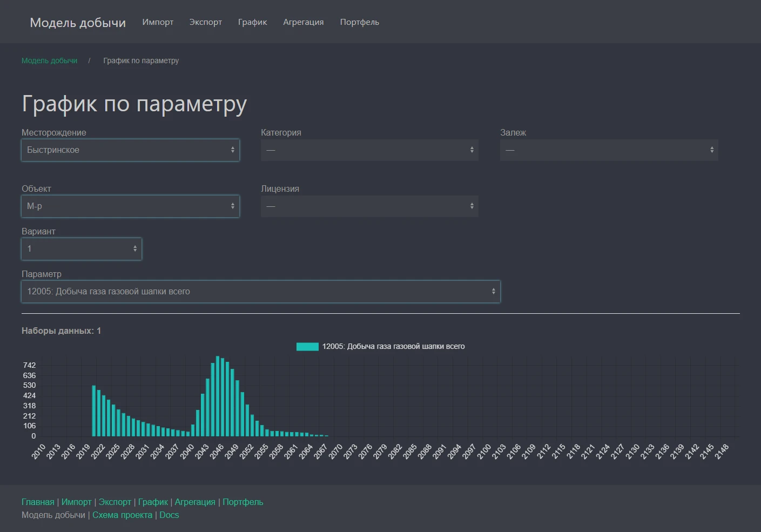Click the first chart bar near 2021
The height and width of the screenshot is (532, 761).
(94, 411)
